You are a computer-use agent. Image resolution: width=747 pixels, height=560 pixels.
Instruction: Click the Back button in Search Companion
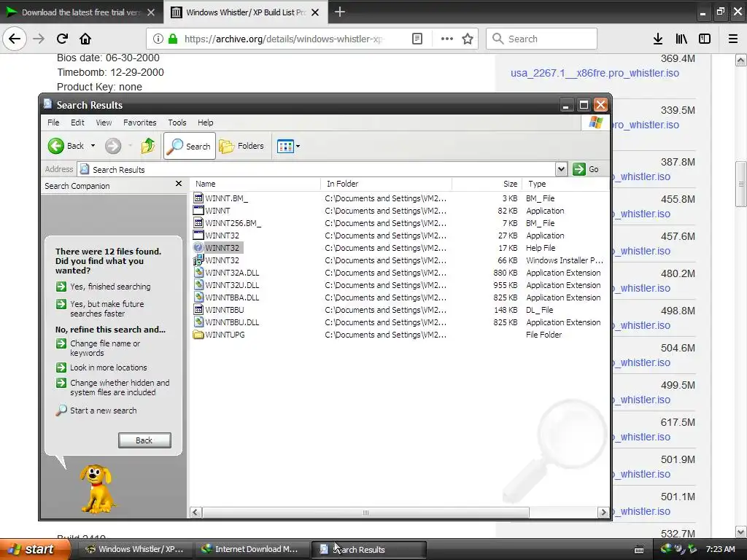144,440
